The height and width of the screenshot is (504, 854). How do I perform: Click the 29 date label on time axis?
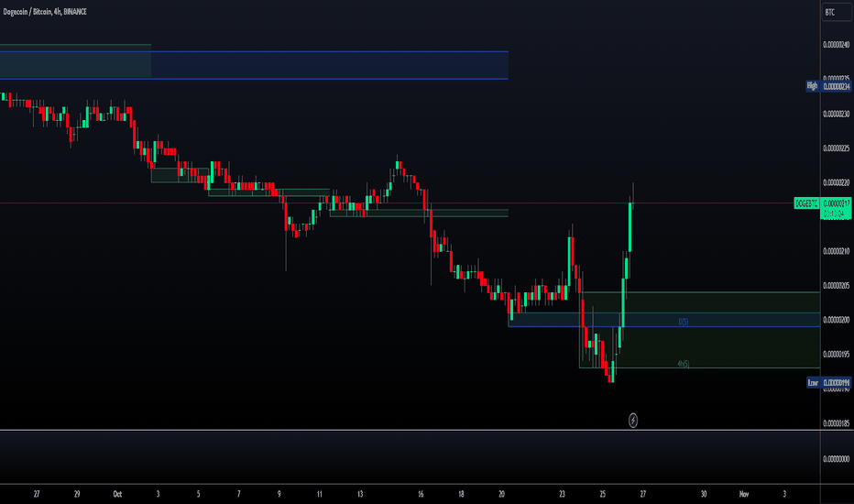click(77, 494)
